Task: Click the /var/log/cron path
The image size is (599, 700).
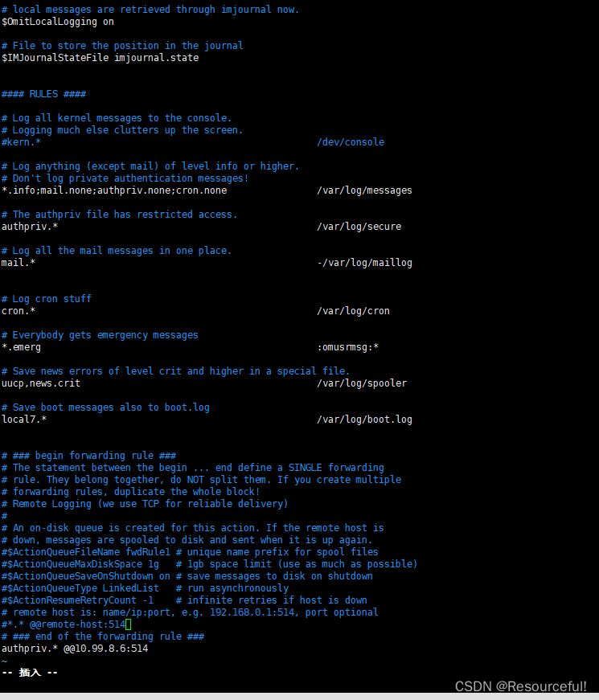Action: tap(353, 311)
